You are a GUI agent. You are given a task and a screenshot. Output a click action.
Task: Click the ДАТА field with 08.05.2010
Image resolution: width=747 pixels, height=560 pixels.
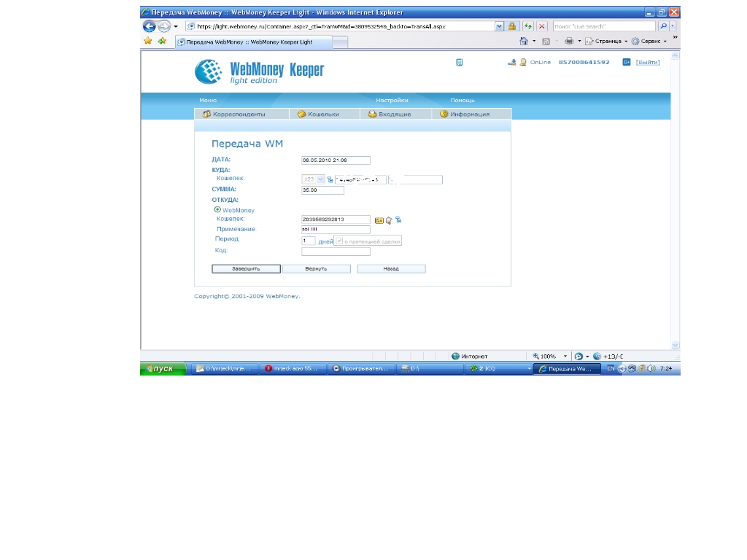(336, 160)
